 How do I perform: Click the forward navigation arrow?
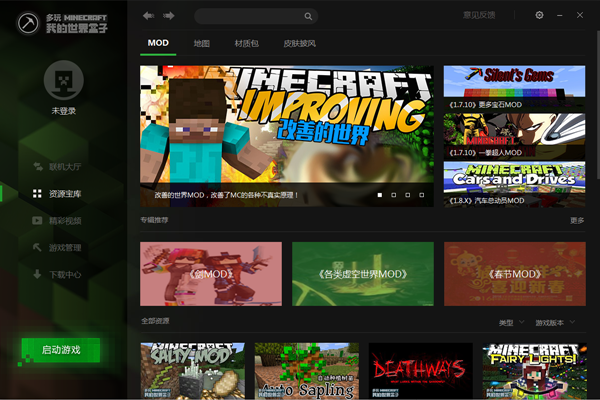(169, 16)
